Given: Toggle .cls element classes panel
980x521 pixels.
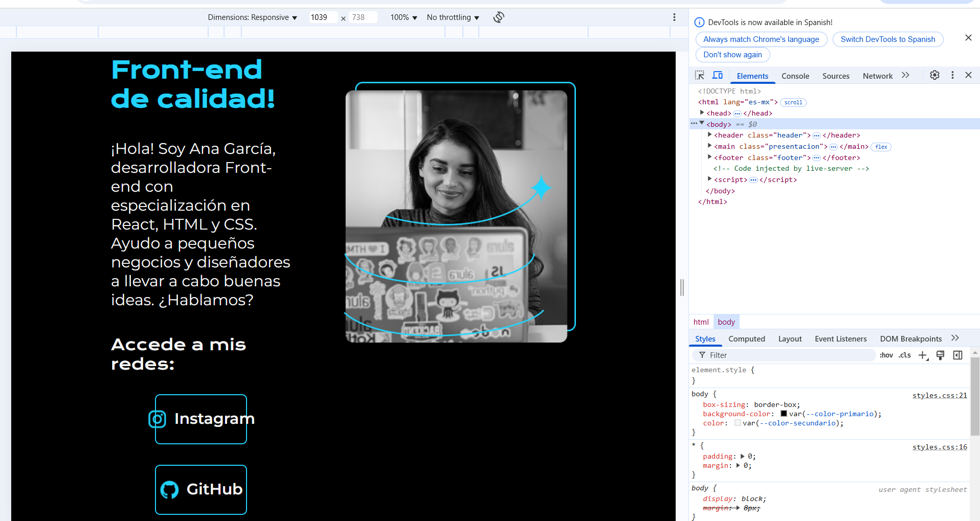Looking at the screenshot, I should [x=905, y=355].
